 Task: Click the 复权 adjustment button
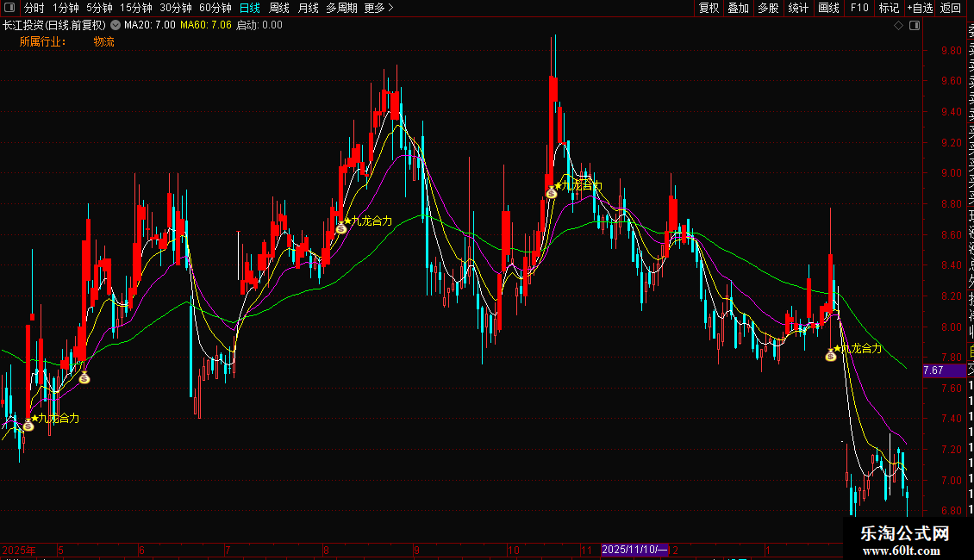(709, 8)
